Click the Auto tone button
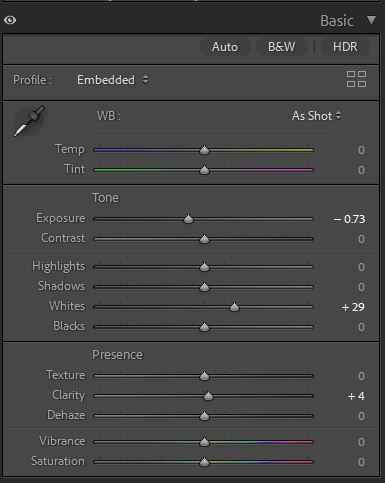 pos(225,47)
